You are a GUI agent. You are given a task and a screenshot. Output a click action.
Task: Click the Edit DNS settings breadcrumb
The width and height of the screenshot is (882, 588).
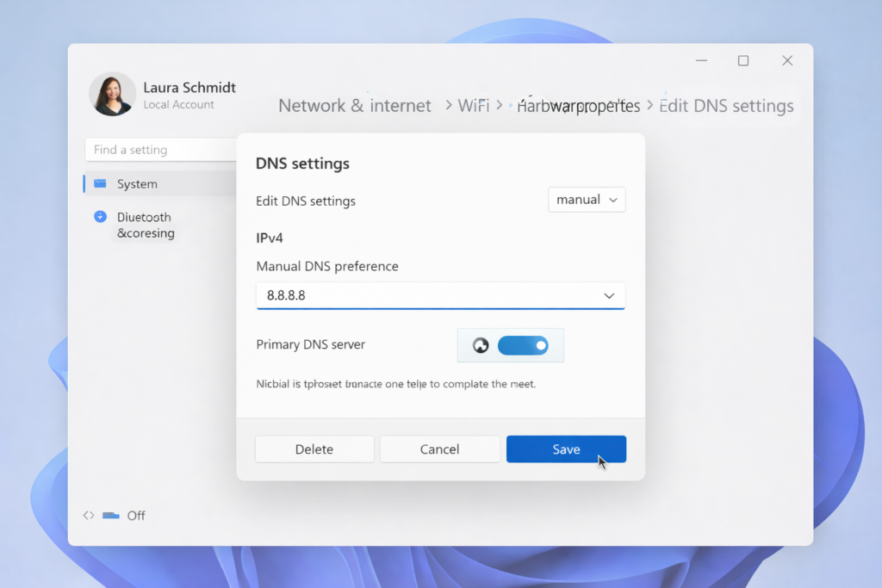726,106
